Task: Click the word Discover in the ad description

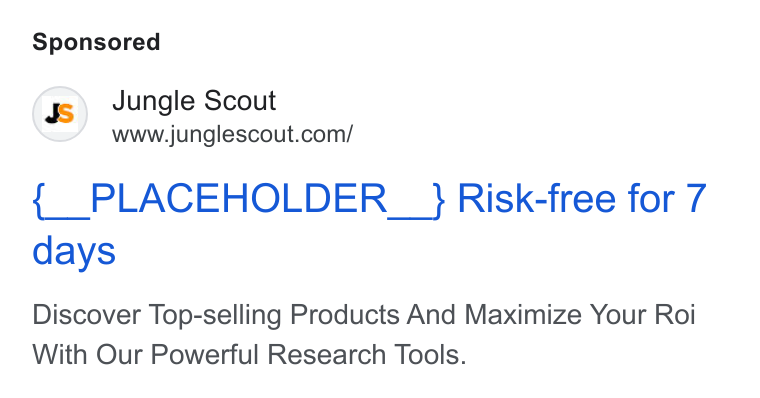Action: coord(86,315)
